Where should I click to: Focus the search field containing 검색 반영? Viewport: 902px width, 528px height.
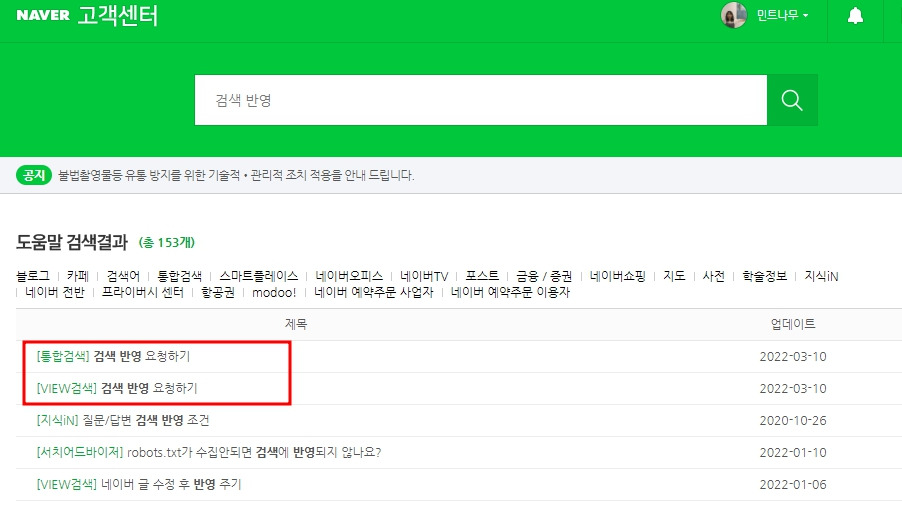click(x=481, y=100)
